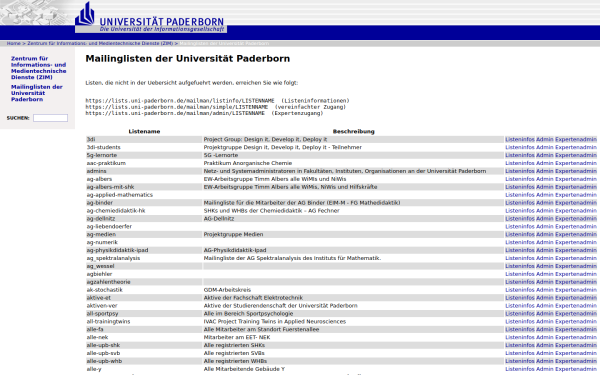This screenshot has height=375, width=600.
Task: Click description 'Mitarbeiter am EET- NEK'
Action: 237,337
